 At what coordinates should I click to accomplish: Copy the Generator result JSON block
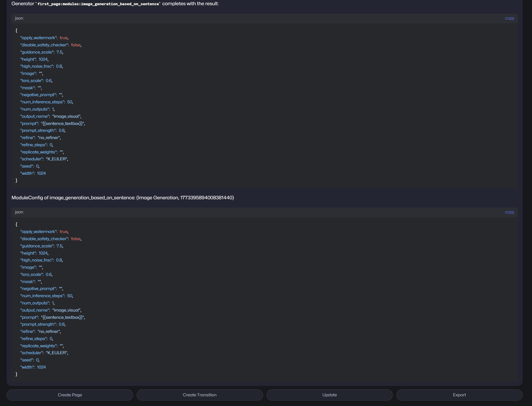point(509,18)
